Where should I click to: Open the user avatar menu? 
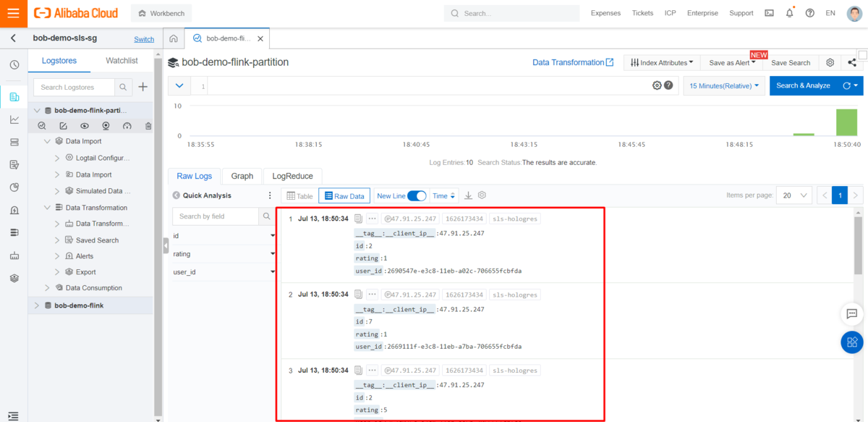[854, 13]
